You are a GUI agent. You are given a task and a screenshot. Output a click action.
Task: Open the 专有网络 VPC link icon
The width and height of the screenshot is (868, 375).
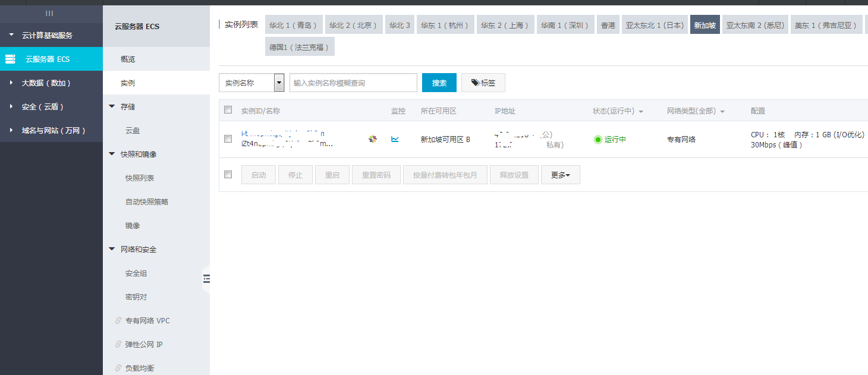(118, 321)
